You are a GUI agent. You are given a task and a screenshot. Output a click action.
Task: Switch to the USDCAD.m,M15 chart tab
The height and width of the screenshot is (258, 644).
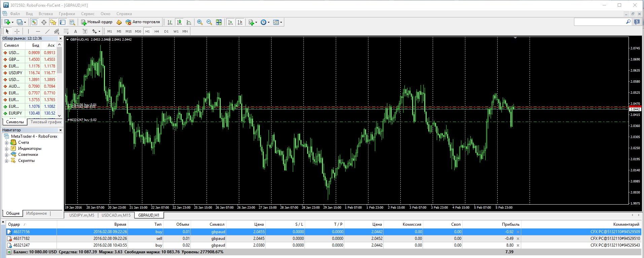(x=116, y=215)
